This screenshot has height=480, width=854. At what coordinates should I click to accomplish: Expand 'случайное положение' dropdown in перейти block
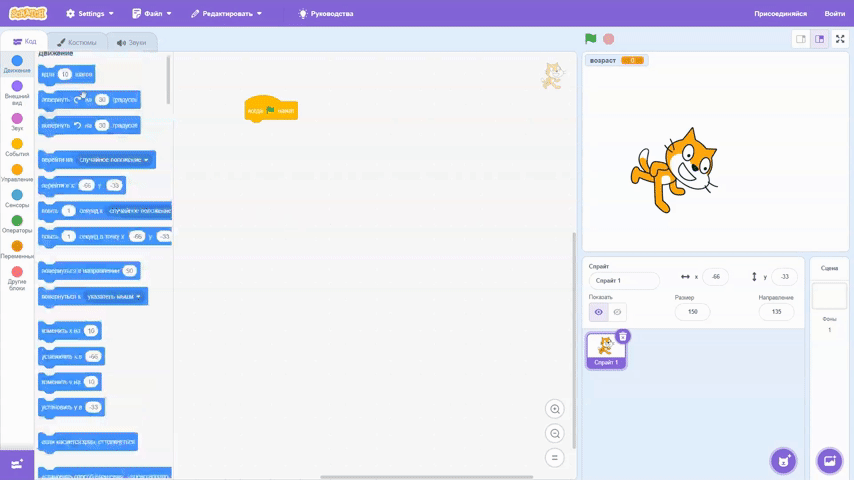pyautogui.click(x=114, y=160)
